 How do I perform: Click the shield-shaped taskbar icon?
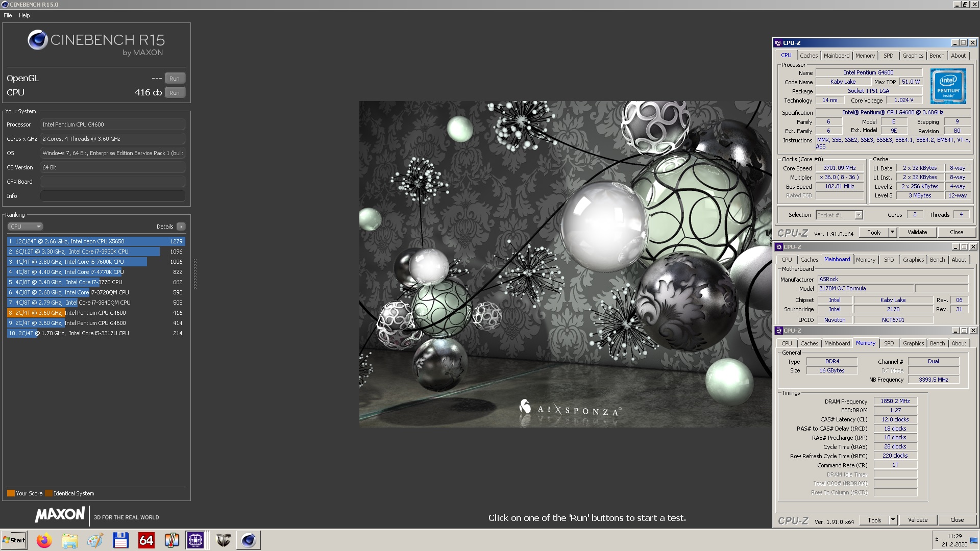point(223,540)
